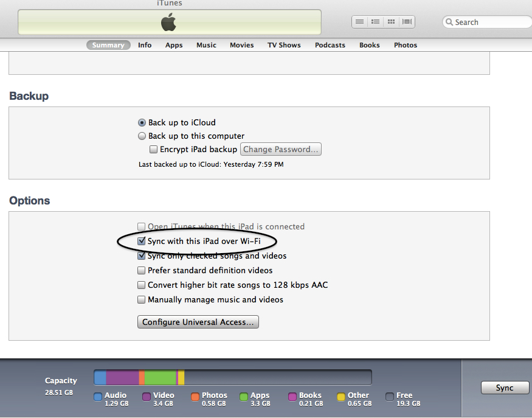Switch to Cover Flow view icon
This screenshot has height=418, width=532.
(x=407, y=22)
